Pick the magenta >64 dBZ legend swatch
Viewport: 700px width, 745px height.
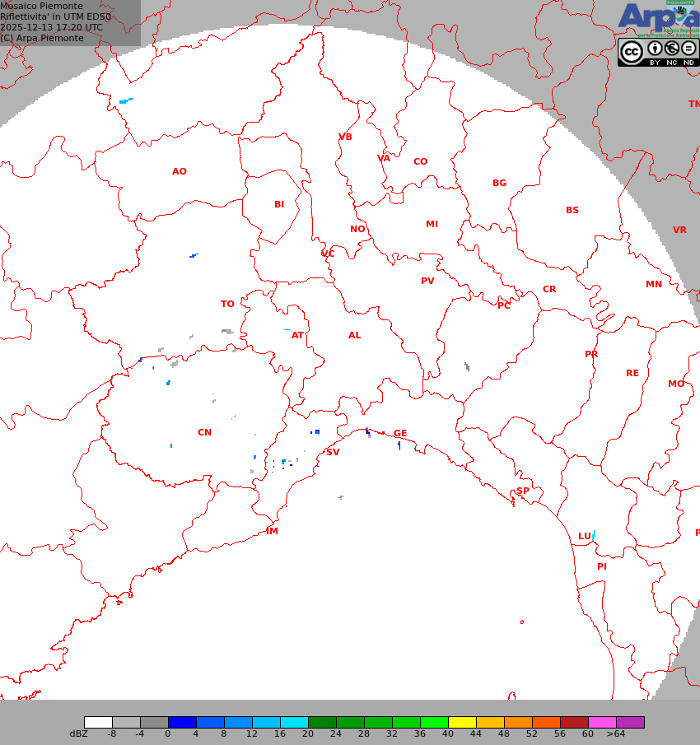[x=630, y=722]
